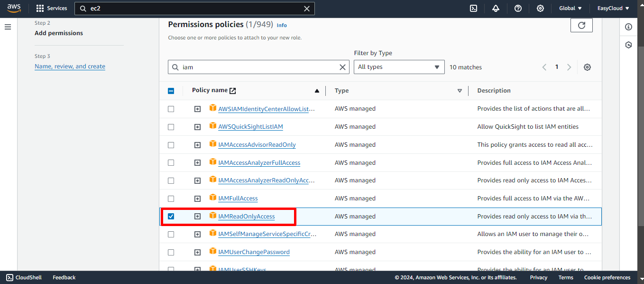Open the AWS home logo
Viewport: 644px width, 284px height.
[14, 8]
